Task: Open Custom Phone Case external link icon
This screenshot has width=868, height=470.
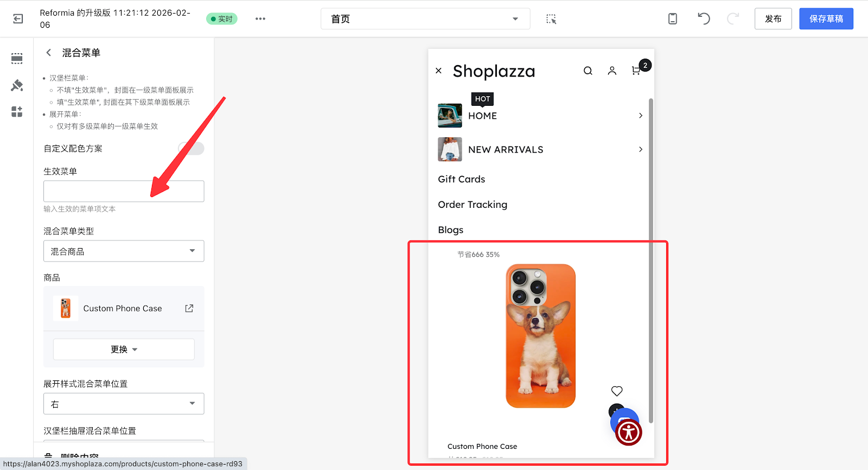Action: [x=189, y=308]
